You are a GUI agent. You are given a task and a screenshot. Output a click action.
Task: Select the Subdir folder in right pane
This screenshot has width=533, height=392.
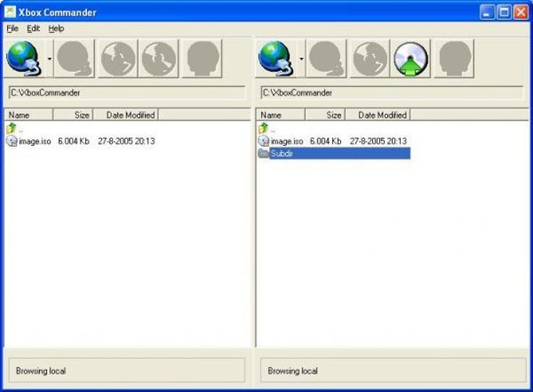coord(339,154)
